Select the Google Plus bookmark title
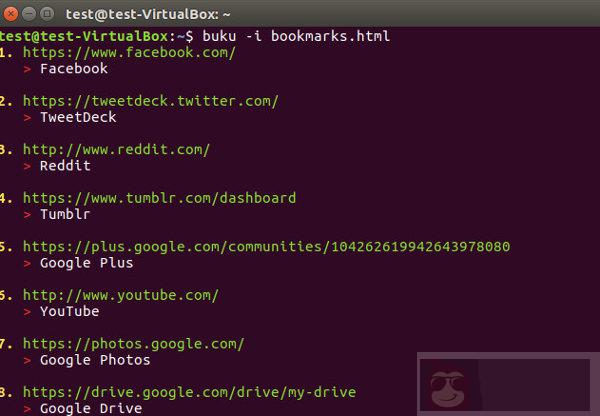The height and width of the screenshot is (416, 600). [86, 263]
